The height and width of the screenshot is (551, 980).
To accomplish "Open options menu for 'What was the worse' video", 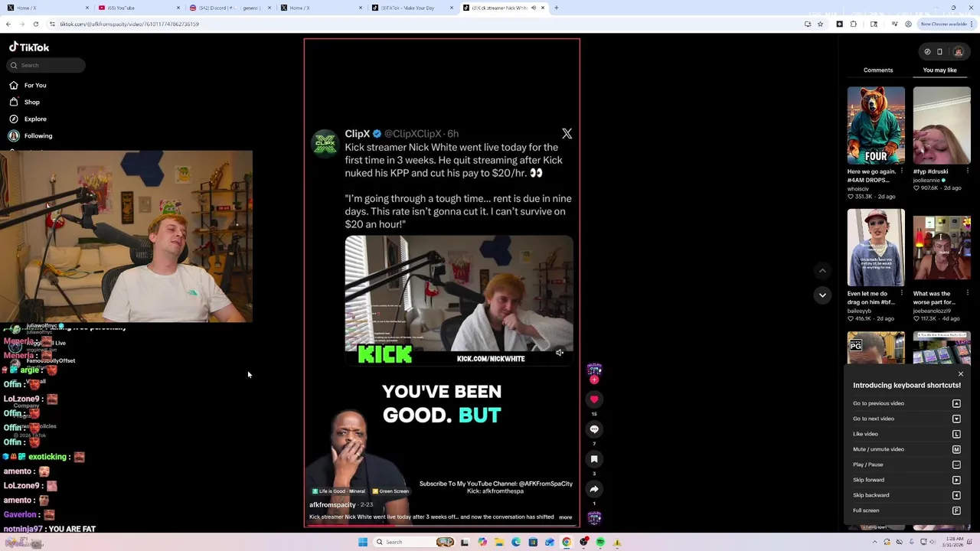I will [968, 293].
